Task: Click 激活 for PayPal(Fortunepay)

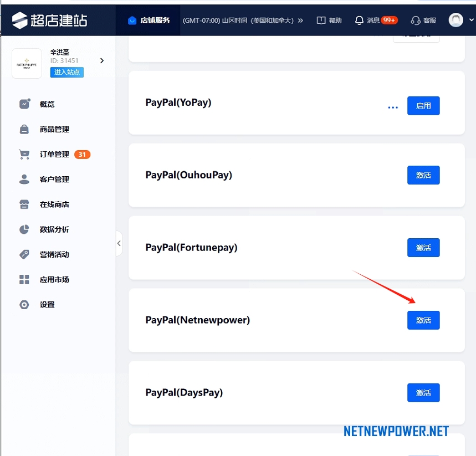Action: pyautogui.click(x=423, y=248)
